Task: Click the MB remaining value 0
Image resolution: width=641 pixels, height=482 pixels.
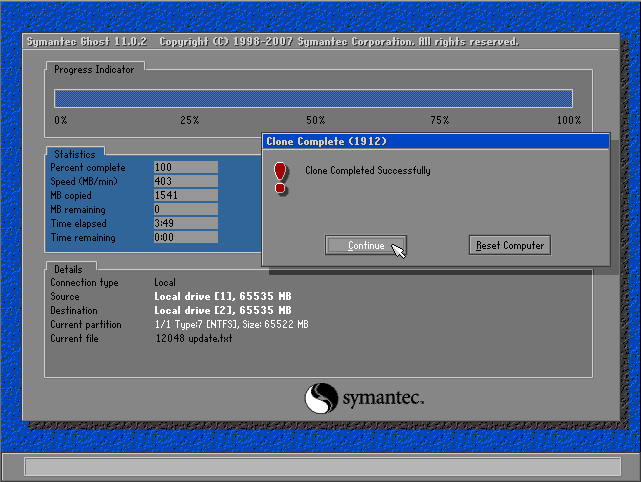Action: [x=186, y=209]
